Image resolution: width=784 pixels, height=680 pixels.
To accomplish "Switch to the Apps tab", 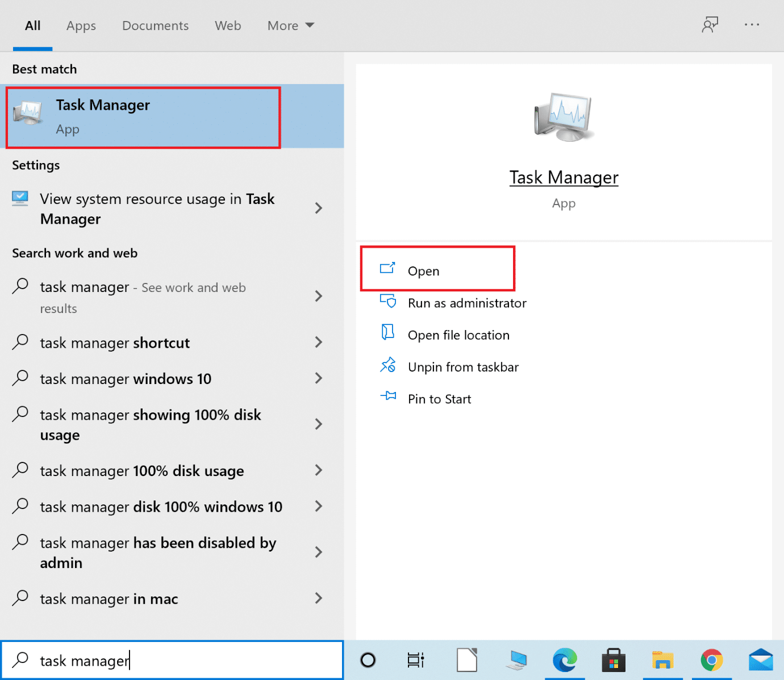I will click(x=81, y=25).
